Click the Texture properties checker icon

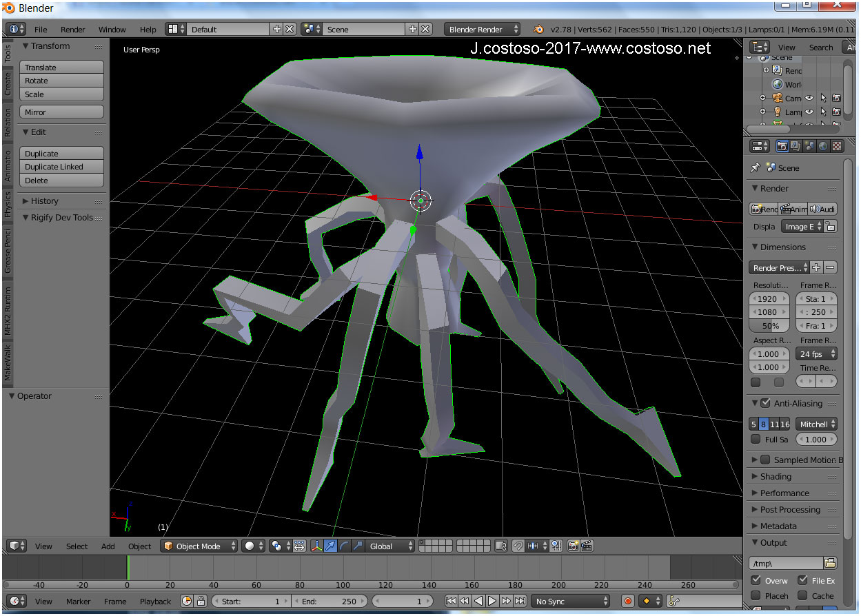click(836, 146)
